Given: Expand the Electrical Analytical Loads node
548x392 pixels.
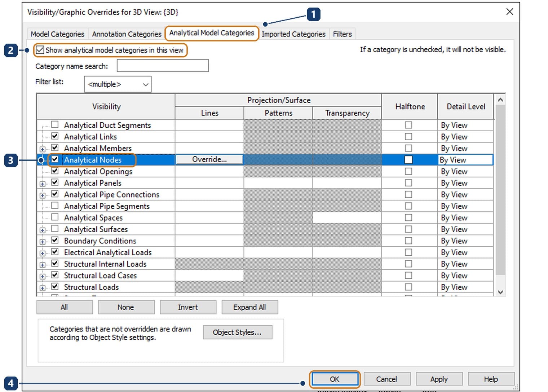Looking at the screenshot, I should (43, 253).
